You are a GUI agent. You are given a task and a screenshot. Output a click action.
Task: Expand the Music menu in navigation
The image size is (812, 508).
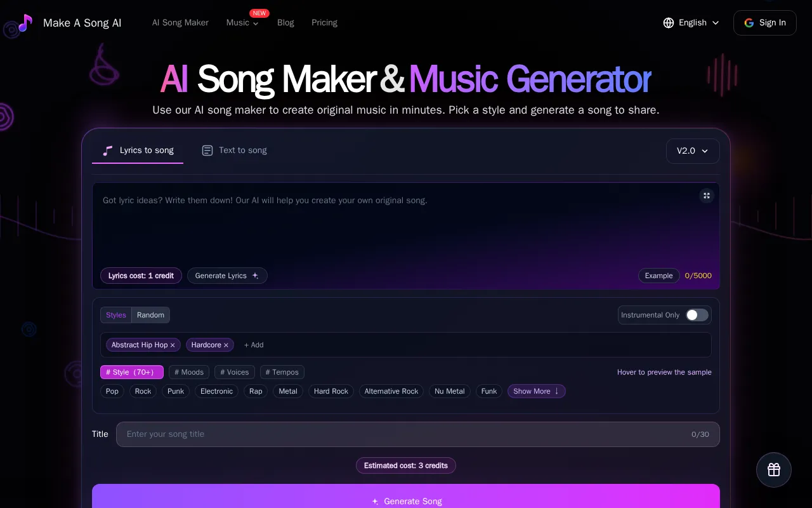[242, 23]
